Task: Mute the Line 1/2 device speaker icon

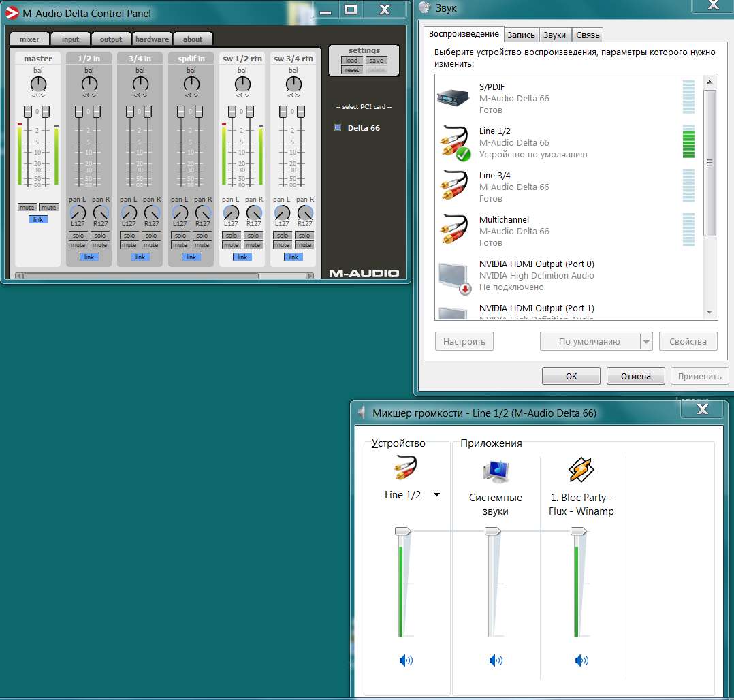Action: (x=406, y=660)
